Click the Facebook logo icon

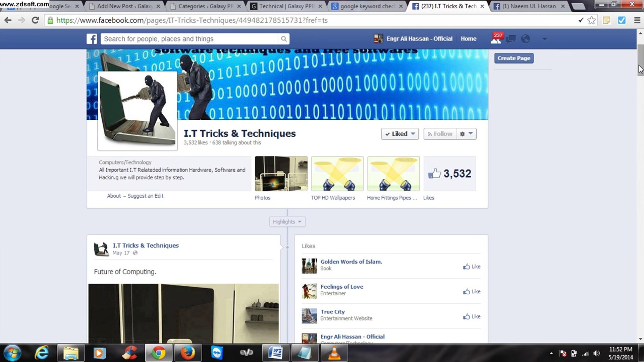[92, 39]
